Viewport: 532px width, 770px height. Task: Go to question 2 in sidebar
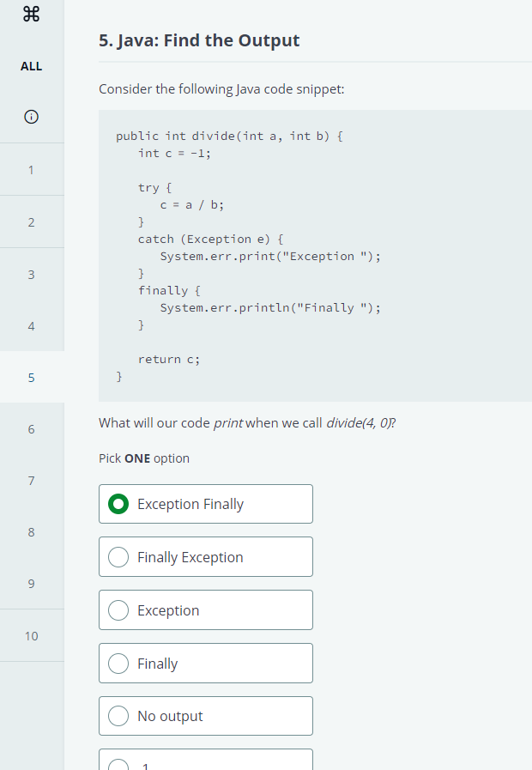point(32,222)
